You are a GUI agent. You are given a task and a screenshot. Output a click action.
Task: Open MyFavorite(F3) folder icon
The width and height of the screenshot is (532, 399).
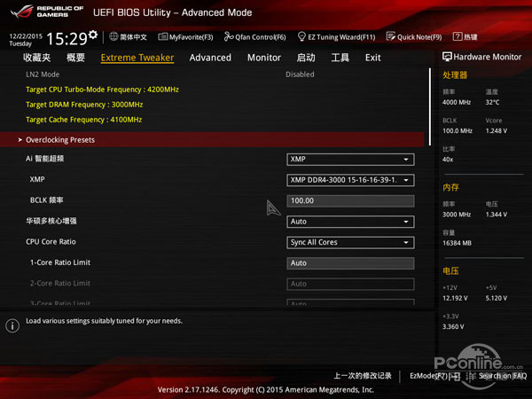pyautogui.click(x=163, y=36)
